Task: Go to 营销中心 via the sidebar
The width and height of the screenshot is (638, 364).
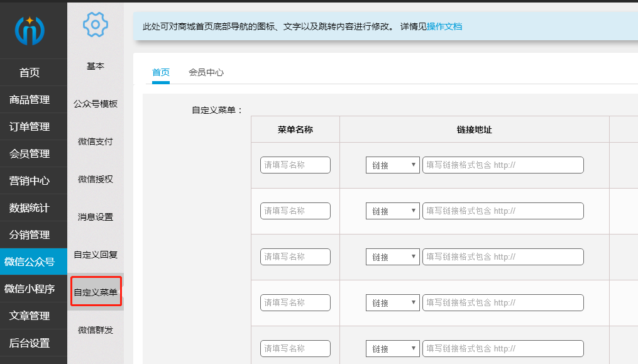Action: [x=30, y=180]
